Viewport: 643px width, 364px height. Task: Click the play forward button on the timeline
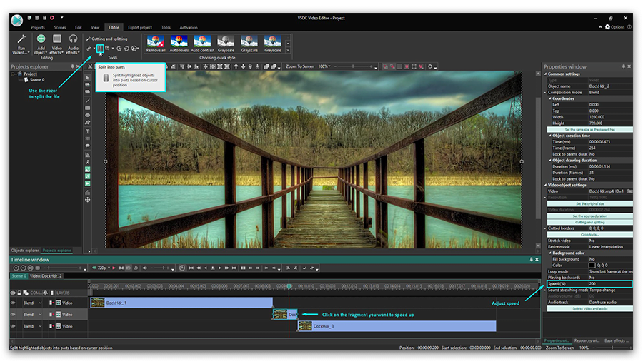pos(220,268)
